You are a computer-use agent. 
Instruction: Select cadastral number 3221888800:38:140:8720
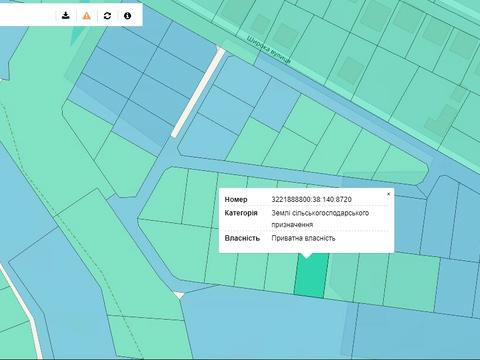point(311,199)
